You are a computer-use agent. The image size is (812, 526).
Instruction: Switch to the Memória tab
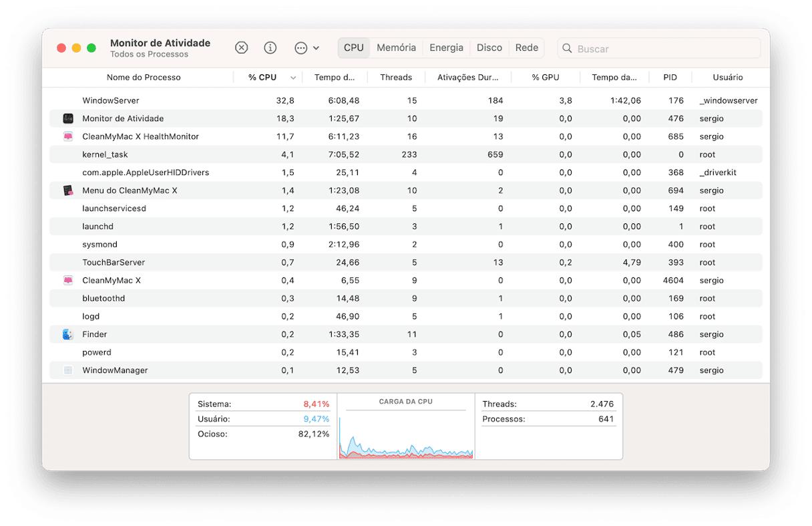pyautogui.click(x=396, y=48)
